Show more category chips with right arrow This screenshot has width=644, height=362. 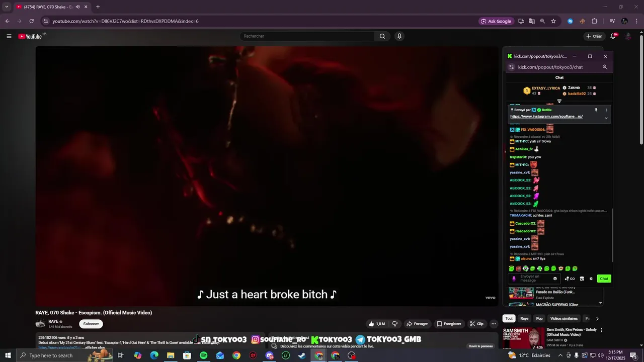click(597, 318)
